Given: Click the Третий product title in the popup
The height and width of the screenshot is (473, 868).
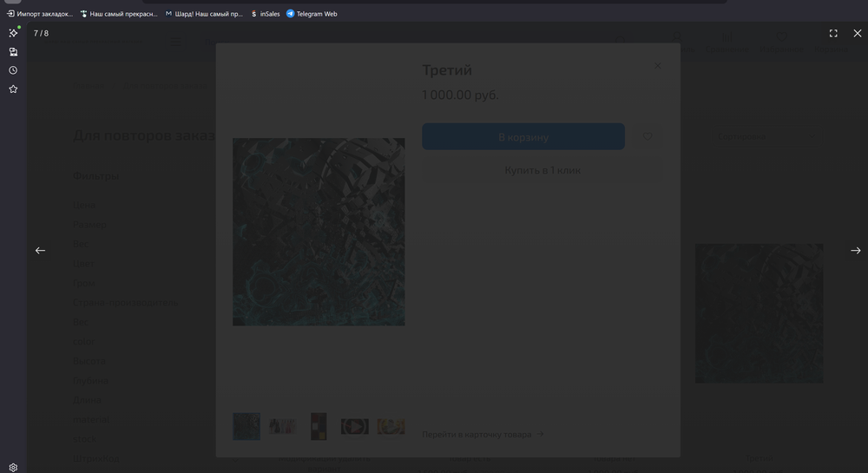Looking at the screenshot, I should click(447, 70).
